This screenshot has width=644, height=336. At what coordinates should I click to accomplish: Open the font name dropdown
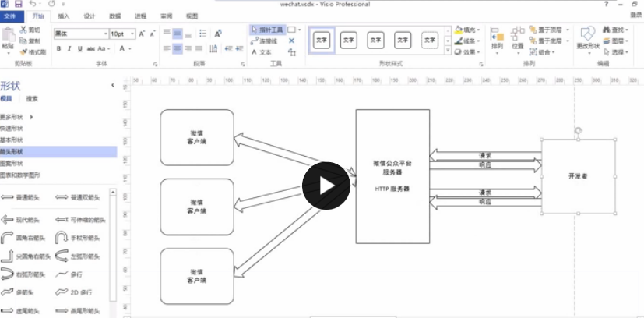[106, 34]
